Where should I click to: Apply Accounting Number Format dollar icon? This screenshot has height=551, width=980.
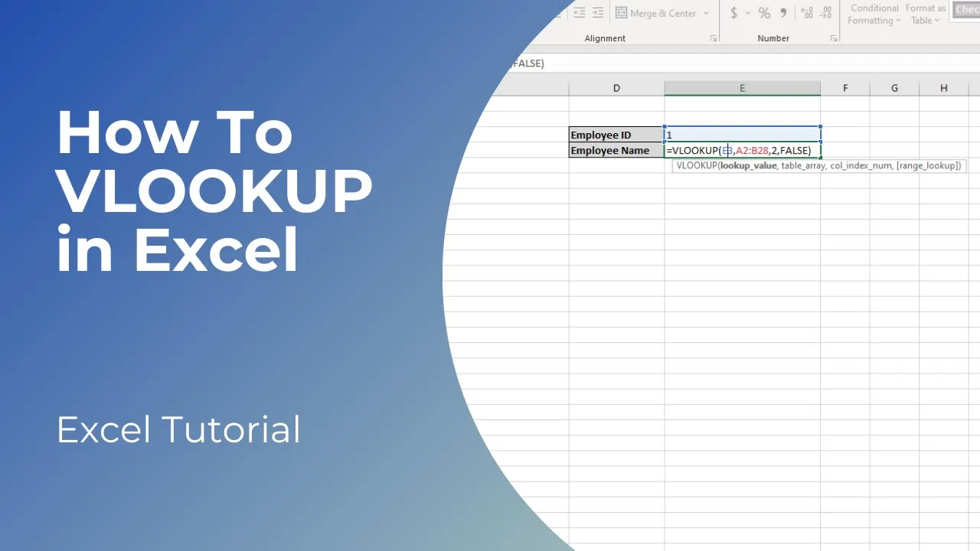(x=734, y=13)
